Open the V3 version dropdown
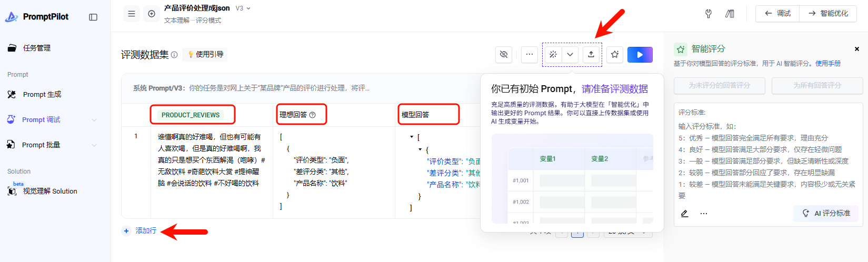 [x=243, y=8]
